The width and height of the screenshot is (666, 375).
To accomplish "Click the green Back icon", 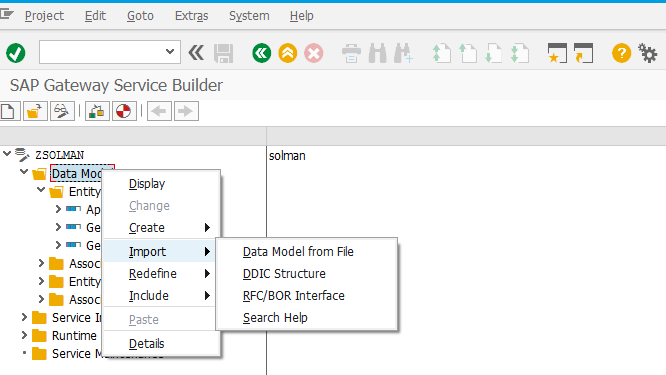I will [x=262, y=53].
